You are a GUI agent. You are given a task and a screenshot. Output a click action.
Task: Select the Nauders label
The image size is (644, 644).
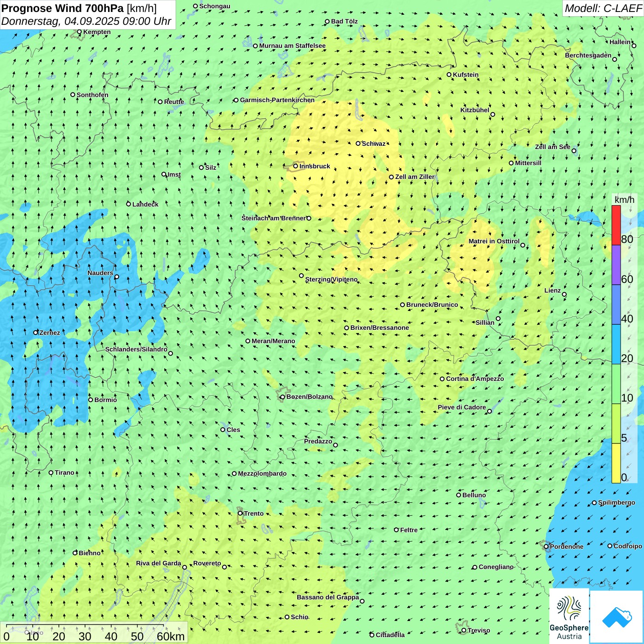pyautogui.click(x=100, y=273)
